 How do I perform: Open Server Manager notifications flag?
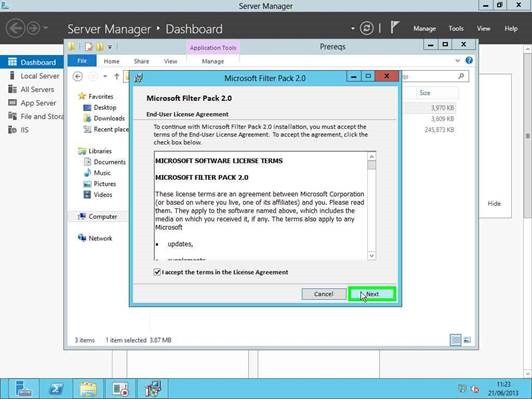click(x=394, y=27)
